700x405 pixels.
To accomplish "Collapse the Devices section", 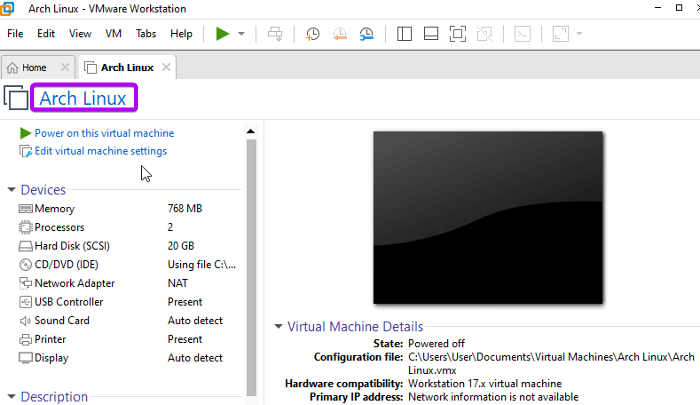I will click(12, 190).
